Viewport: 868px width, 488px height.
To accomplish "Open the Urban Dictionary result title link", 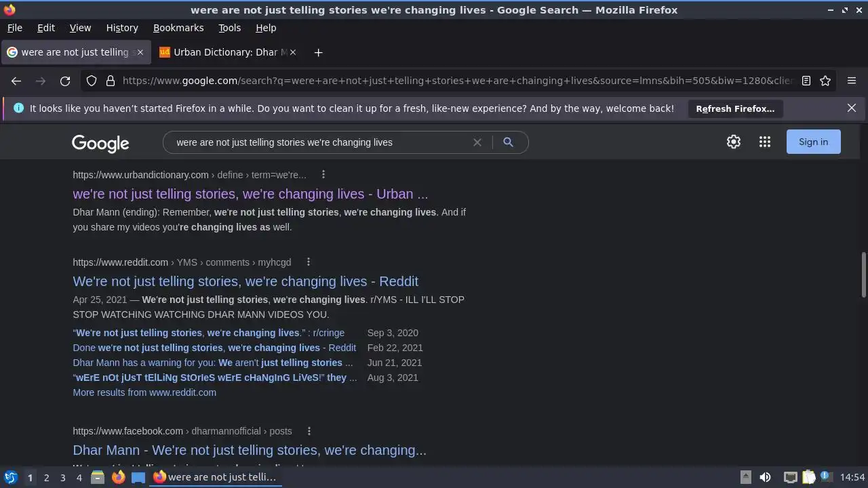I will [250, 194].
